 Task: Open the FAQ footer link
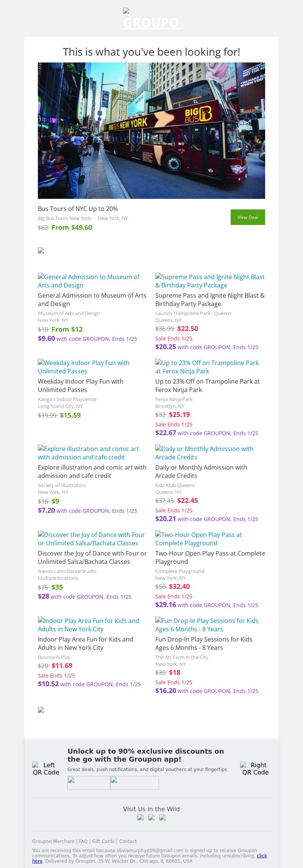click(83, 841)
